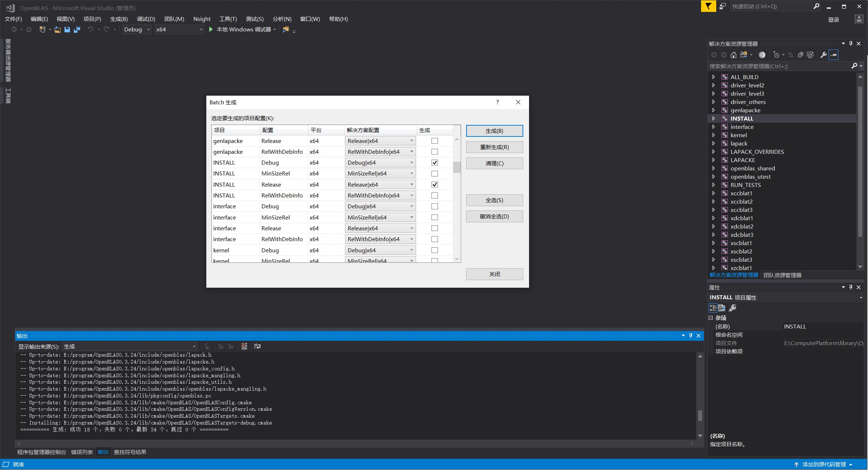Uncheck the INSTALL Release build checkbox
The height and width of the screenshot is (470, 868).
[435, 185]
